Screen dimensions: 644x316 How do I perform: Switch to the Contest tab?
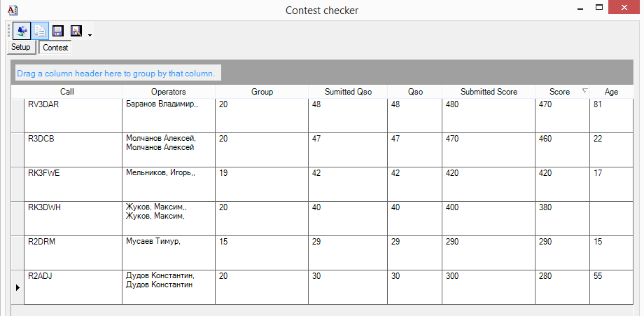click(55, 47)
